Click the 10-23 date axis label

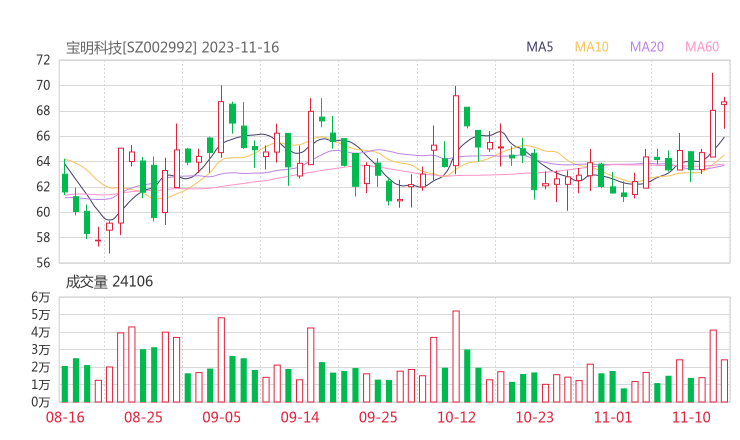(x=534, y=417)
